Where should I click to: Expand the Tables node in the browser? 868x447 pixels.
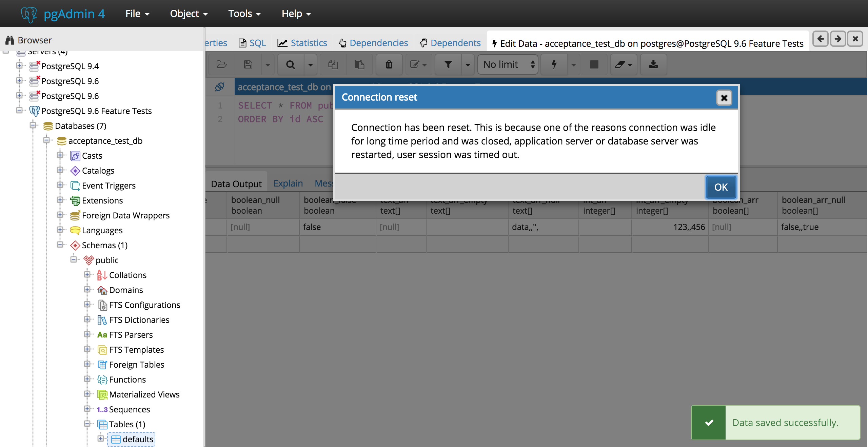tap(87, 424)
